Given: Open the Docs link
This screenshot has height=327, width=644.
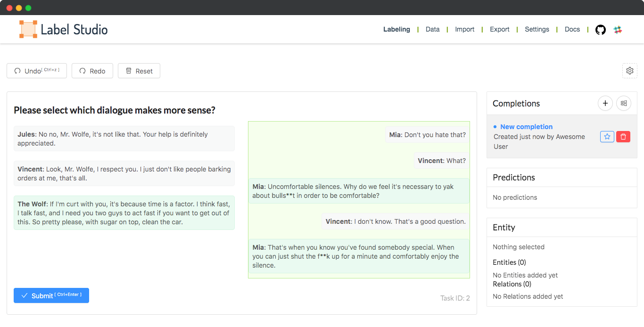Looking at the screenshot, I should (x=572, y=29).
